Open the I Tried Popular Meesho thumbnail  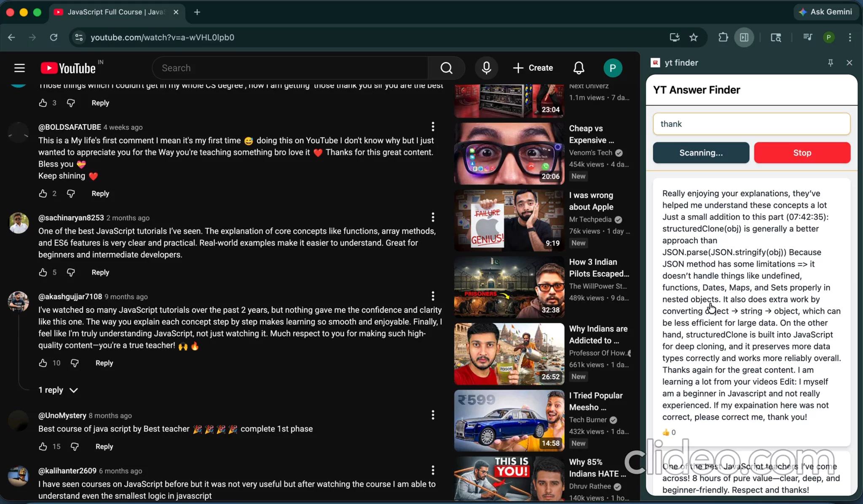(509, 421)
